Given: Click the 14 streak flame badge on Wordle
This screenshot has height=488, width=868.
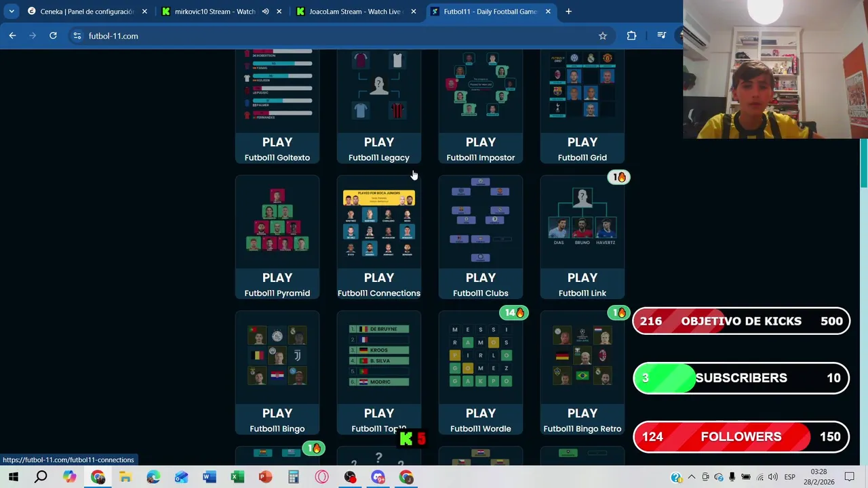Looking at the screenshot, I should click(515, 313).
